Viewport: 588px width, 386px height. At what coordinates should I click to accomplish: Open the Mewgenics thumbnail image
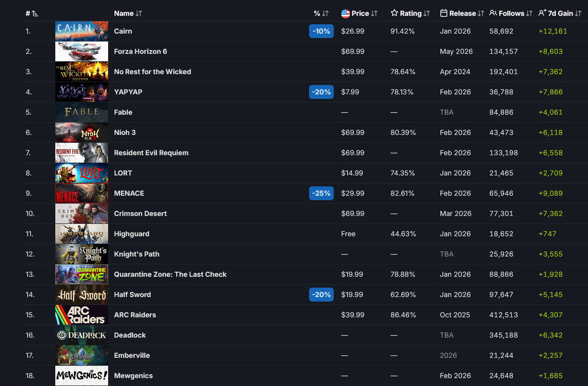(82, 376)
